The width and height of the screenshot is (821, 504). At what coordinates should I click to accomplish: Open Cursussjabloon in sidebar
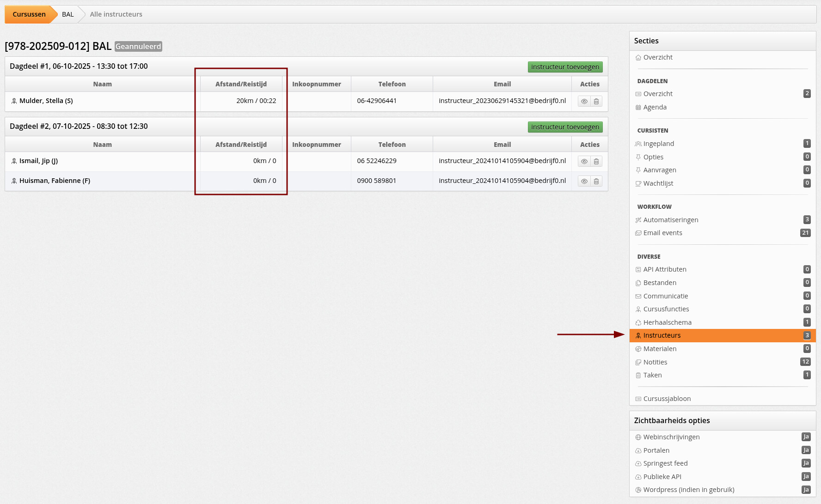pos(667,399)
